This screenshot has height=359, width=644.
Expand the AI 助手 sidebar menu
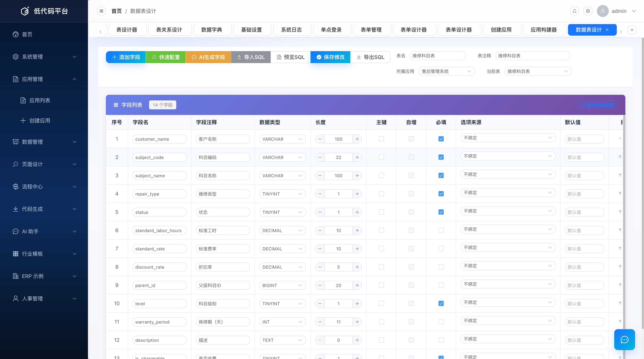(x=44, y=231)
